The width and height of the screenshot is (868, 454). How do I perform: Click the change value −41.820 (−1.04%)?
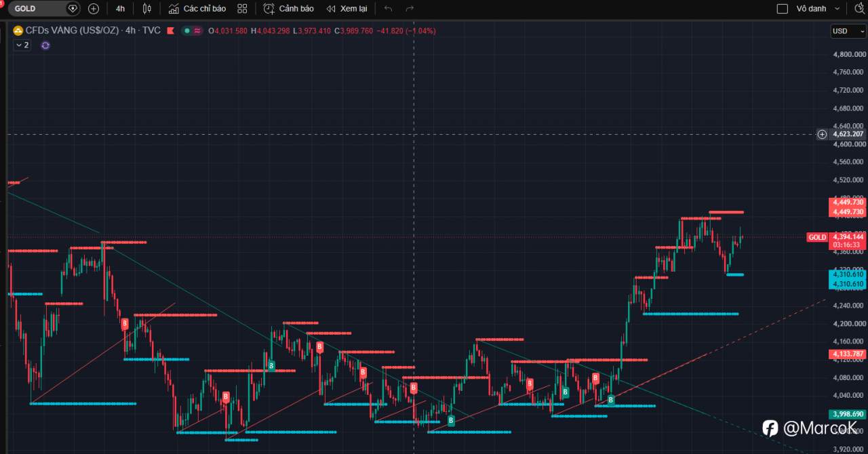(x=406, y=30)
